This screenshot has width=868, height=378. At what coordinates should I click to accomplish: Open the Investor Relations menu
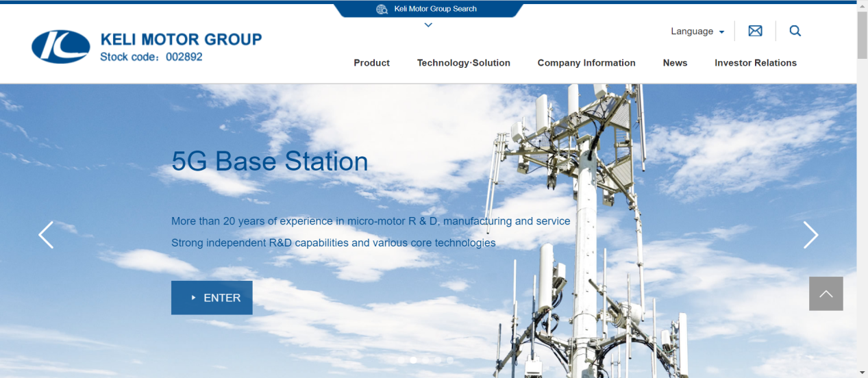coord(756,63)
